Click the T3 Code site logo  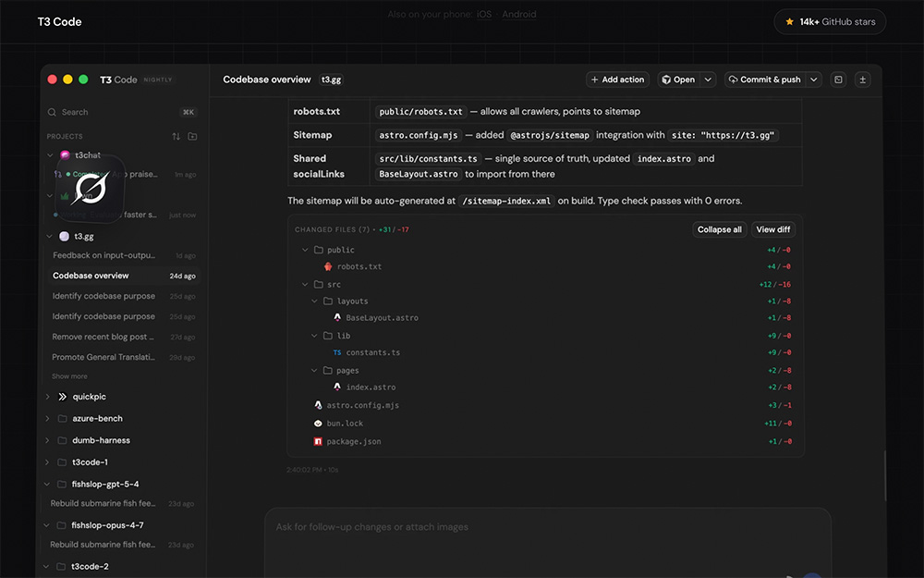59,22
